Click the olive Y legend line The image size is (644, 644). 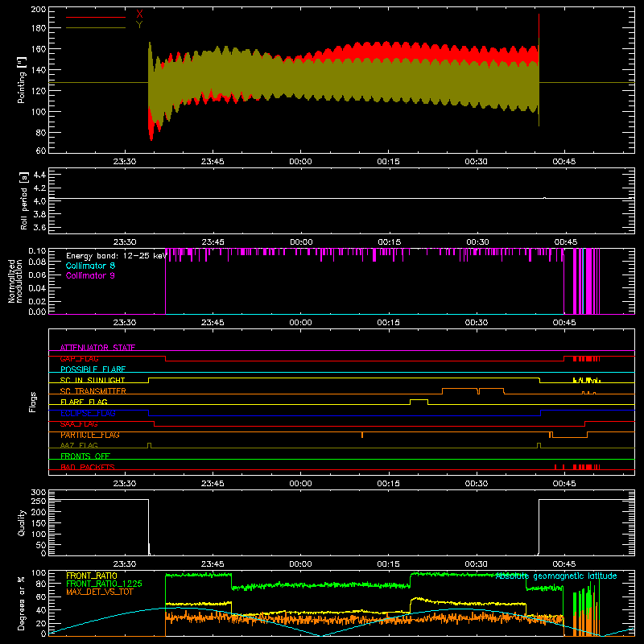(96, 28)
